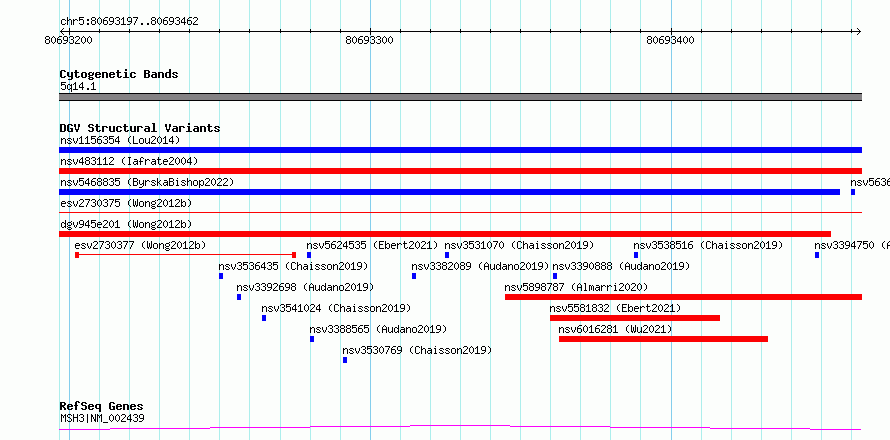Select the blue marker under nsv5624535

[x=309, y=255]
